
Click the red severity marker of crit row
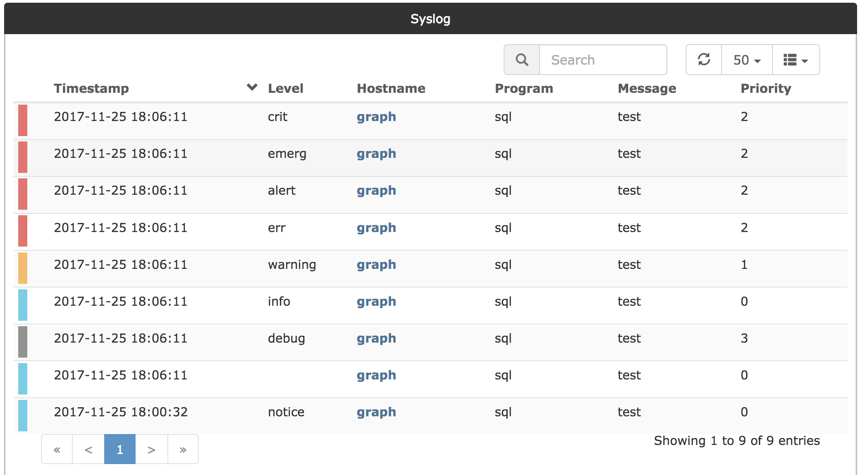[23, 120]
